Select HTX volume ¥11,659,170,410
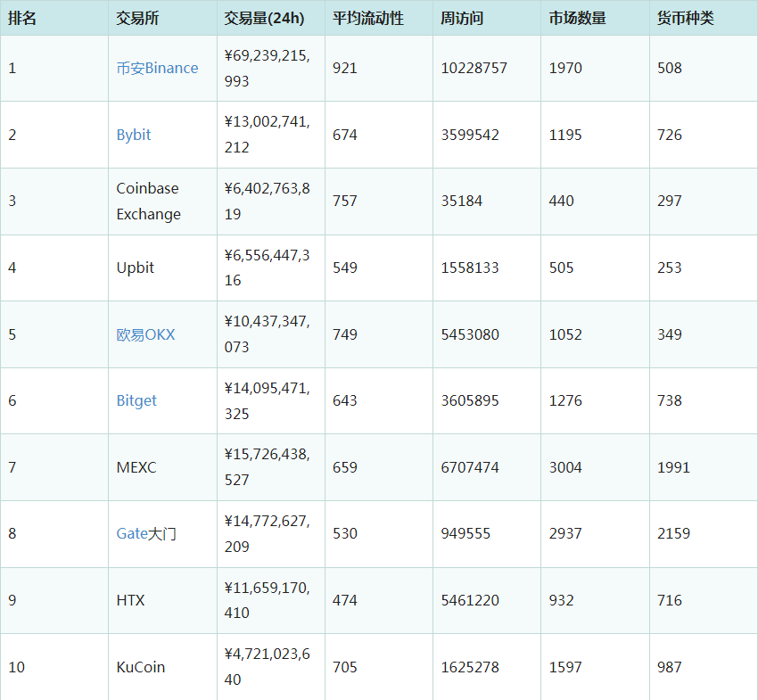 267,600
